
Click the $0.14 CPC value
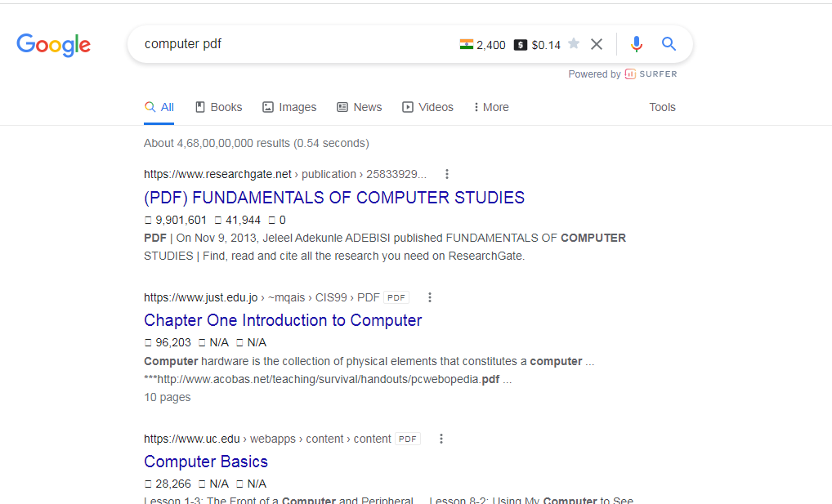click(546, 45)
